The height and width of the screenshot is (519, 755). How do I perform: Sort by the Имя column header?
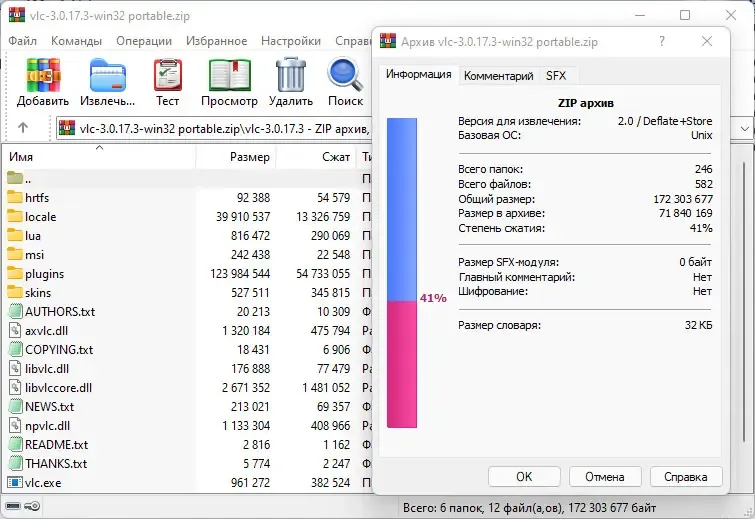(x=99, y=156)
